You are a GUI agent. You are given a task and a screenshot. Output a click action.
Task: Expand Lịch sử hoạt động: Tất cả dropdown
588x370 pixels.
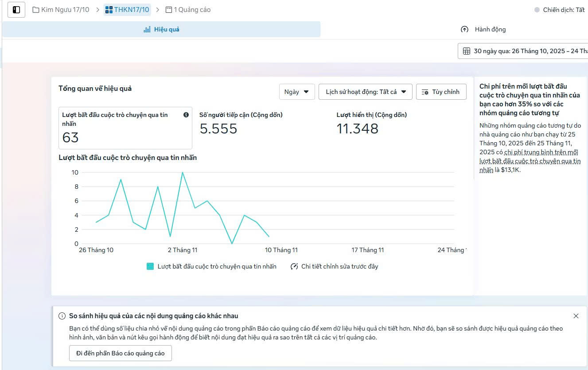coord(366,92)
